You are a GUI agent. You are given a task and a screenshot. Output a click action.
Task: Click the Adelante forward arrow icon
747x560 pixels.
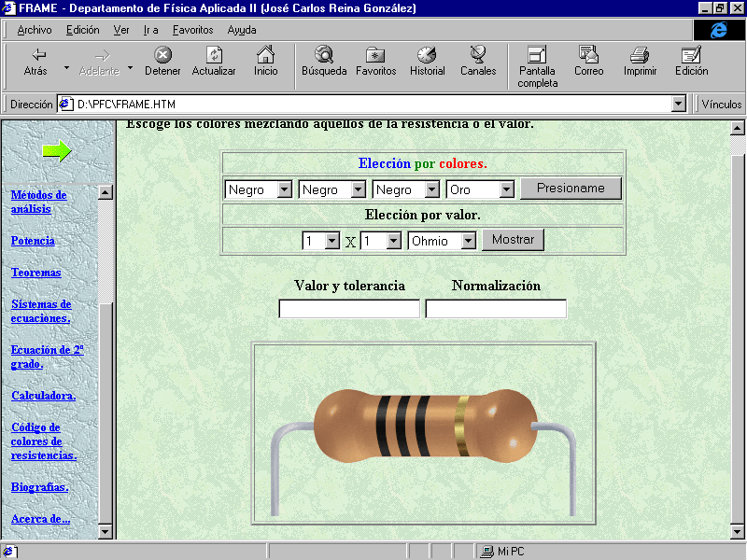[x=102, y=55]
